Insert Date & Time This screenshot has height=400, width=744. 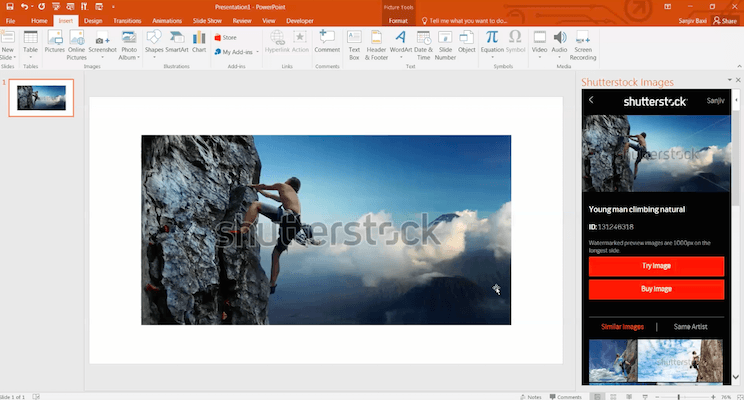(x=423, y=45)
